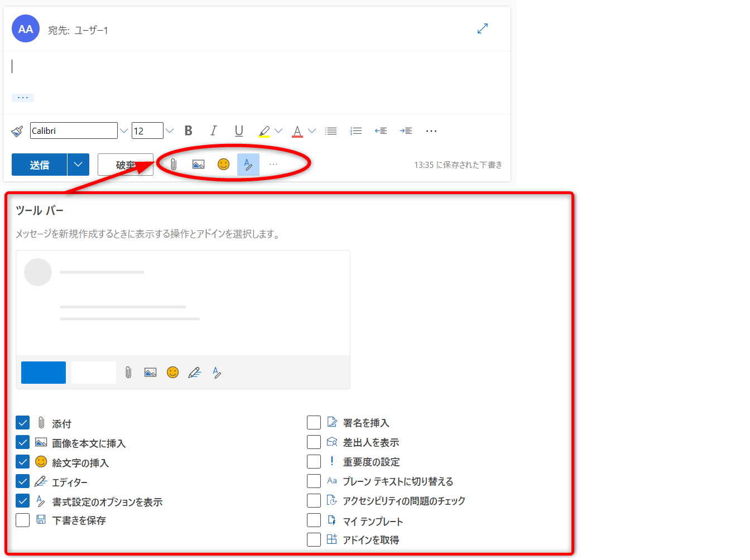
Task: Expand the message to full window
Action: [483, 28]
